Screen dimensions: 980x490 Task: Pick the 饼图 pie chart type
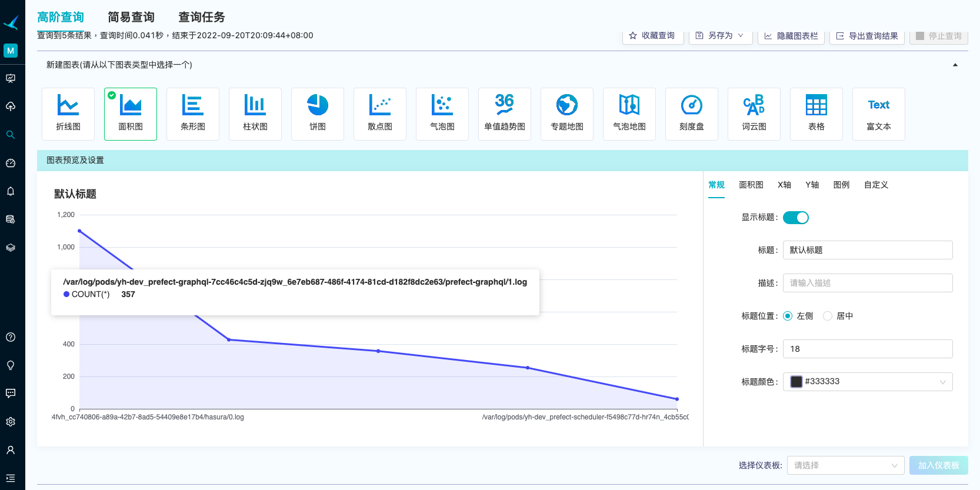318,114
